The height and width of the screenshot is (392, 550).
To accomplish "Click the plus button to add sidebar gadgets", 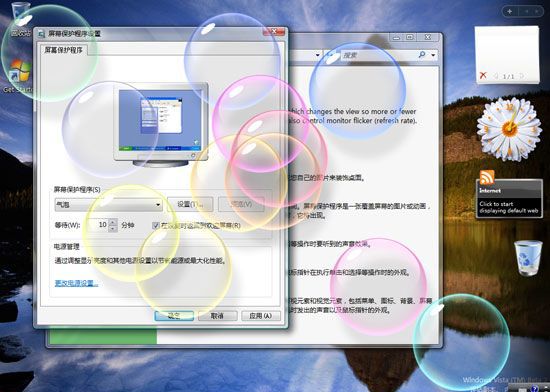I will (x=510, y=12).
